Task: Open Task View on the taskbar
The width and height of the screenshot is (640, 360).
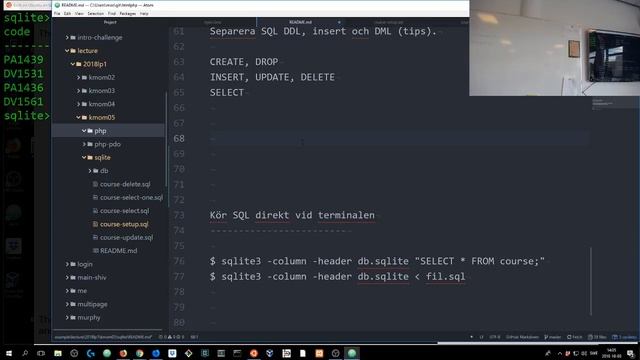Action: pos(41,353)
